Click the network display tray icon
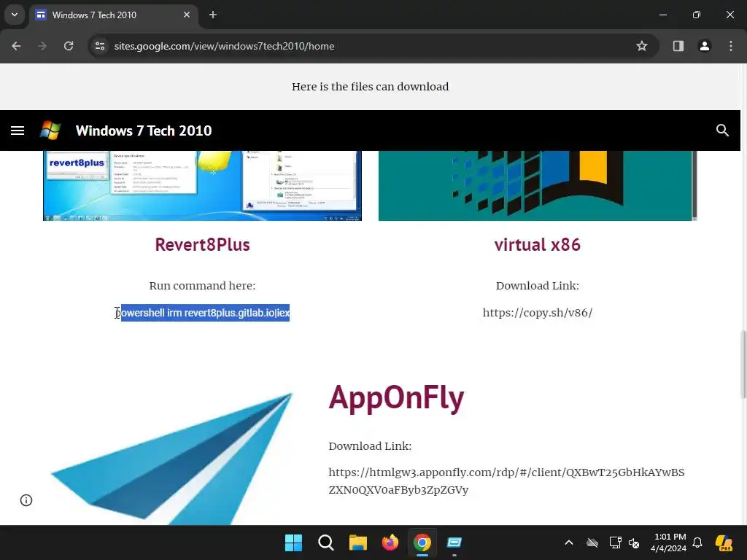The width and height of the screenshot is (747, 560). 615,542
